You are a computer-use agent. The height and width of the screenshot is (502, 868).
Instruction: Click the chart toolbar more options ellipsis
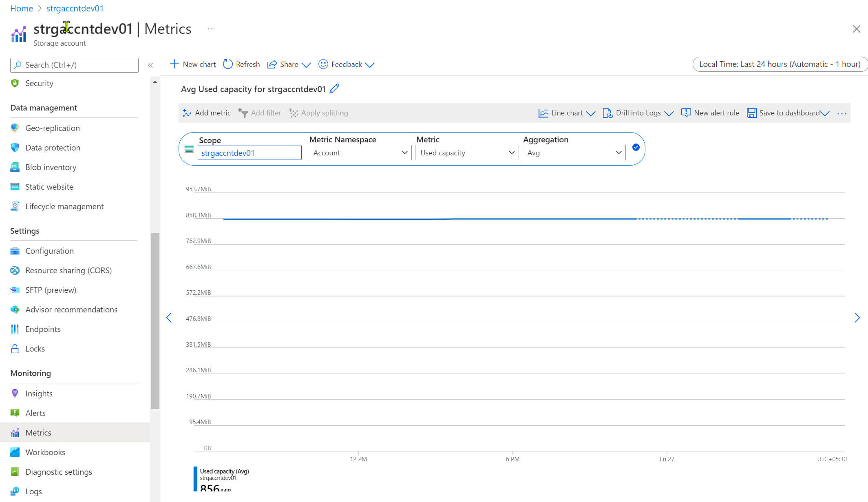tap(841, 113)
